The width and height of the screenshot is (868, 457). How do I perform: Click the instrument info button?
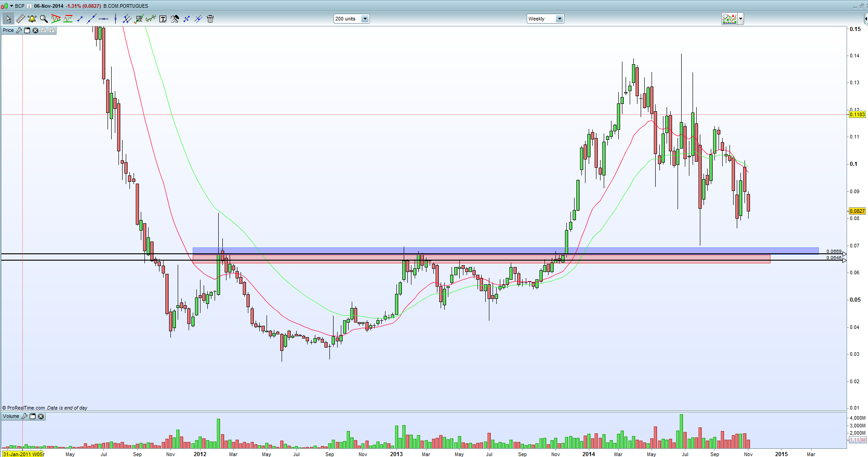tap(29, 6)
